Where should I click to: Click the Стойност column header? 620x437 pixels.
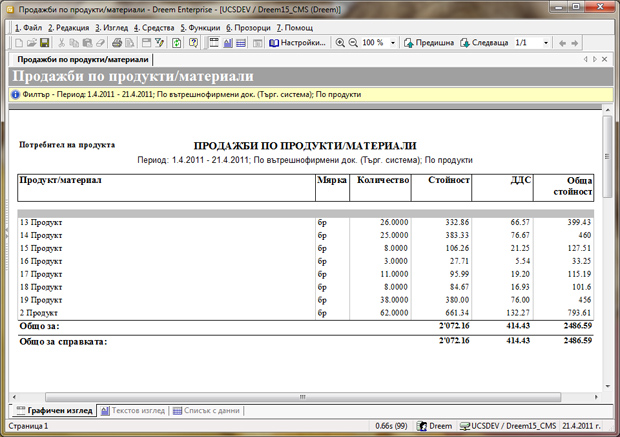[x=441, y=187]
